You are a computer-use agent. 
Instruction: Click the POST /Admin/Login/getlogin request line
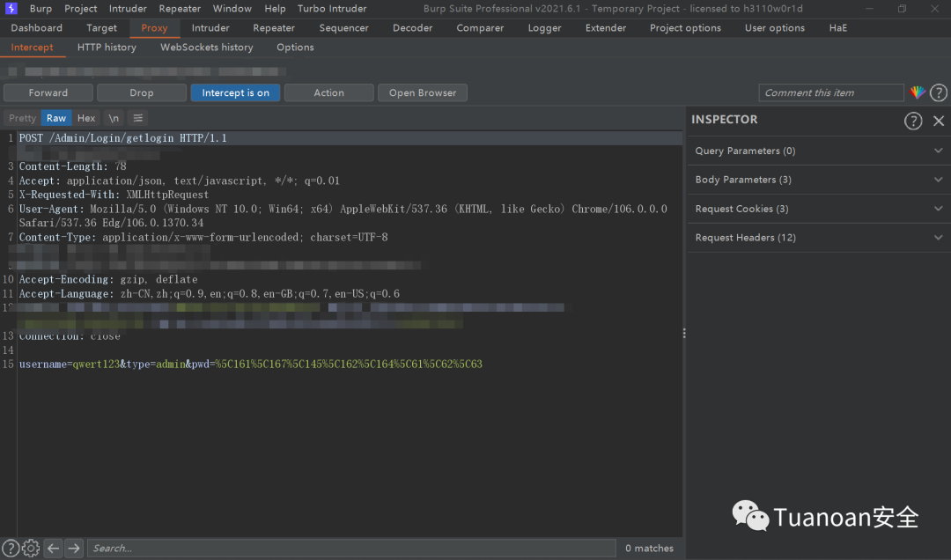click(x=123, y=138)
